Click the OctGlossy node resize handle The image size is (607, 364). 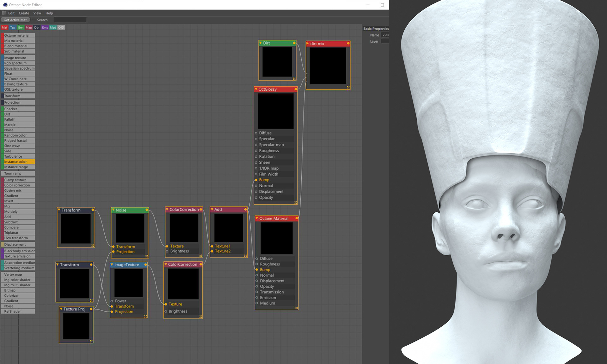point(296,203)
